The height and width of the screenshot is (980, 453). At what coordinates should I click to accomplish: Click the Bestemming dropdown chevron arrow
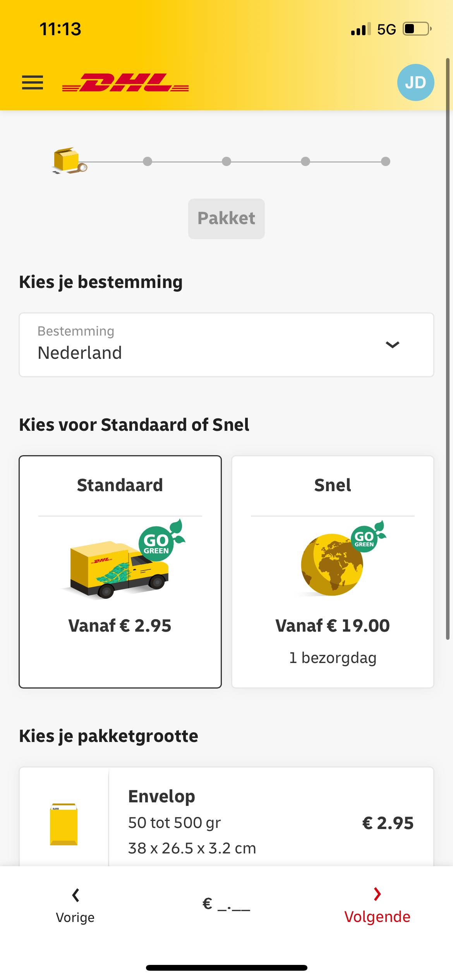tap(392, 344)
